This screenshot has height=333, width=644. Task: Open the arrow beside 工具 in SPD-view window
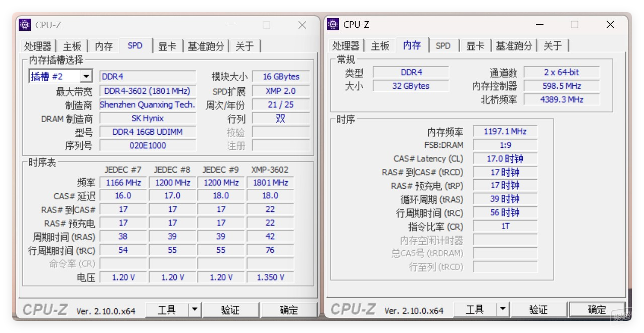[195, 310]
